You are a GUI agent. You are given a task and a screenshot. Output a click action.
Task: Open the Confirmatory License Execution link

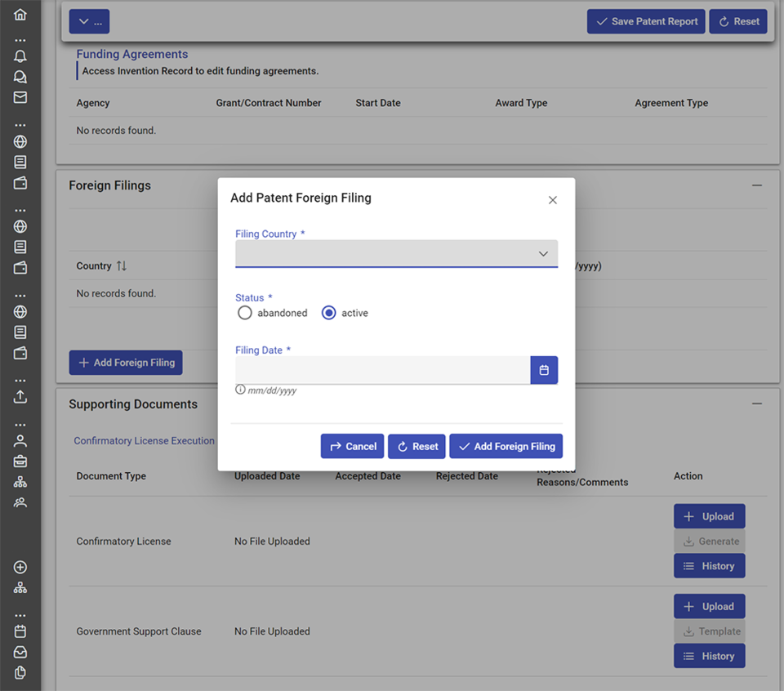click(x=144, y=440)
